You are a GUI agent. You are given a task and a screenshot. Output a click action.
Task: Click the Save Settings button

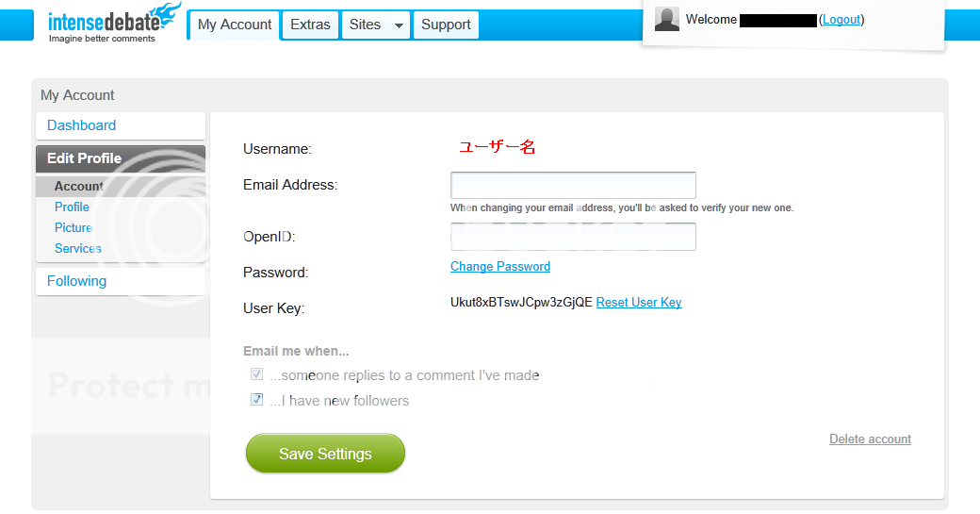pos(325,454)
